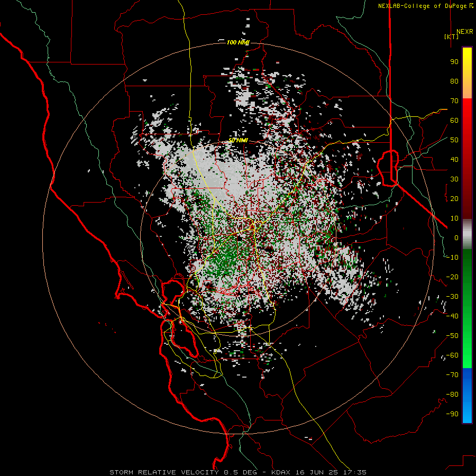The image size is (476, 476).
Task: Click the 40 value on the velocity scale
Action: (454, 160)
